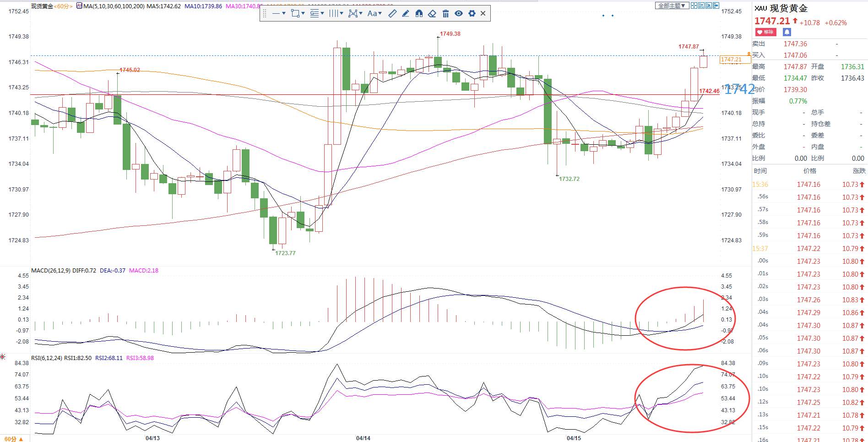Select the straight line drawing tool
This screenshot has height=442, width=868.
(276, 14)
